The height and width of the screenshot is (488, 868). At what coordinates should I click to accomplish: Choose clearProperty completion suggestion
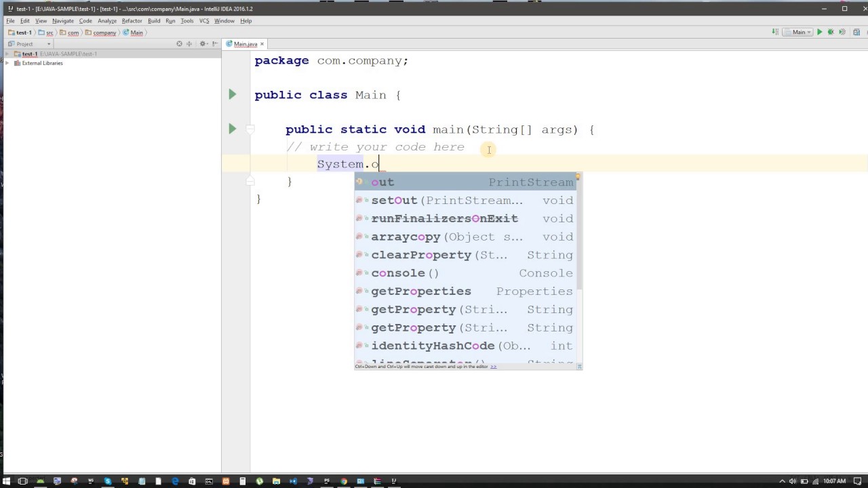pos(465,255)
